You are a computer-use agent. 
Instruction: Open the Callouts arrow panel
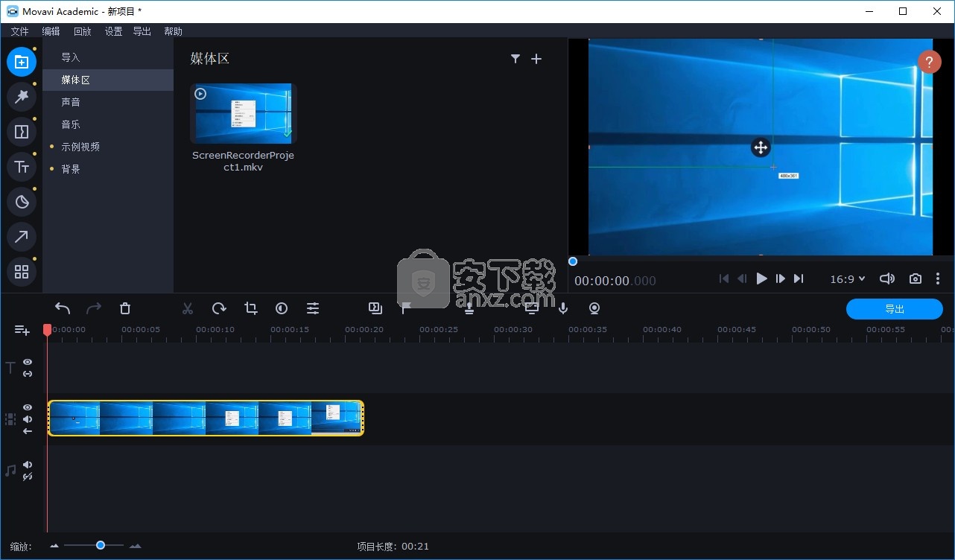pos(22,237)
